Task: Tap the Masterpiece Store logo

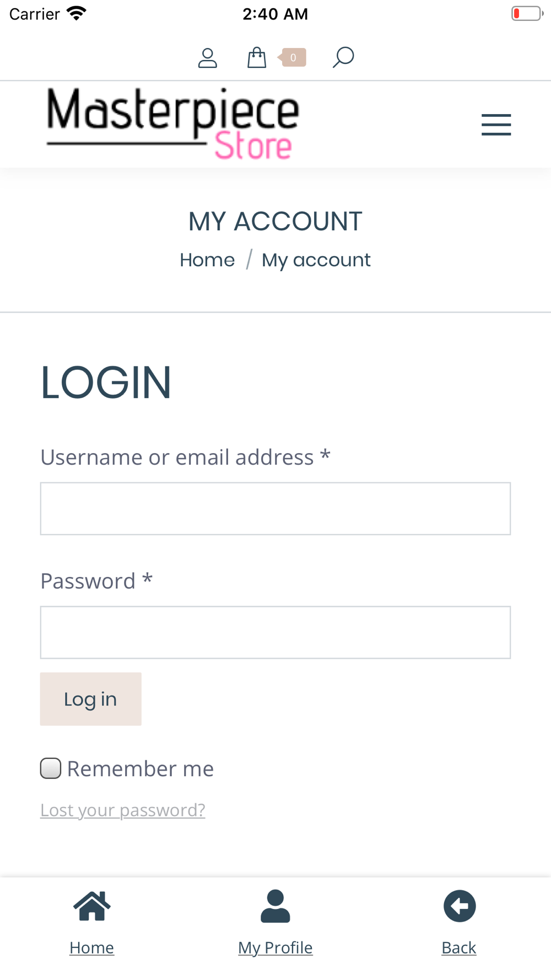Action: (173, 124)
